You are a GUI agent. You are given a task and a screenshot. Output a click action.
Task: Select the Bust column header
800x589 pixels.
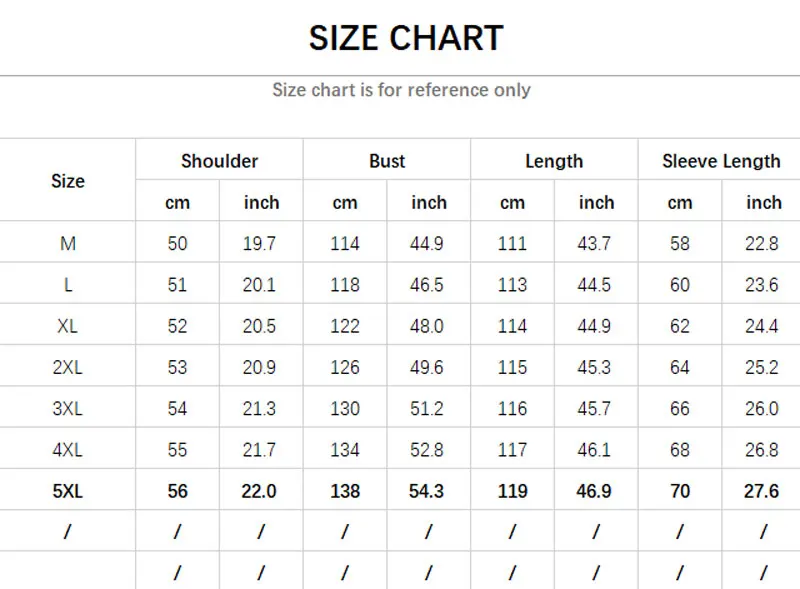[x=387, y=161]
